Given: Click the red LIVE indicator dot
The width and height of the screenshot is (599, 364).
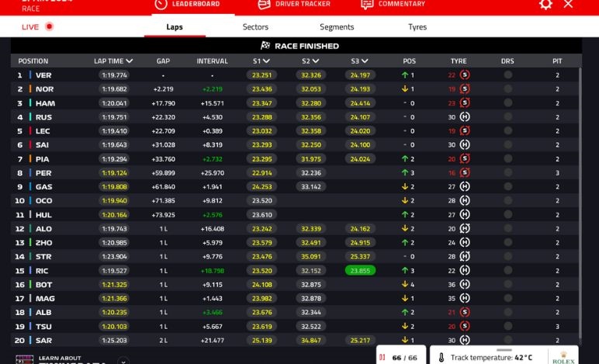Looking at the screenshot, I should click(x=49, y=26).
